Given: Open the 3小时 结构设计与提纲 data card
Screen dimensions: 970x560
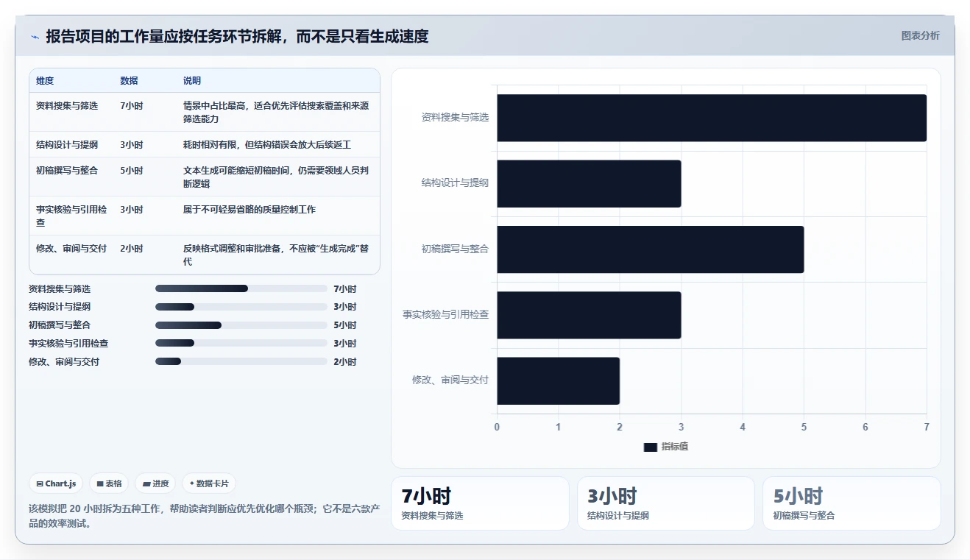Looking at the screenshot, I should click(666, 503).
